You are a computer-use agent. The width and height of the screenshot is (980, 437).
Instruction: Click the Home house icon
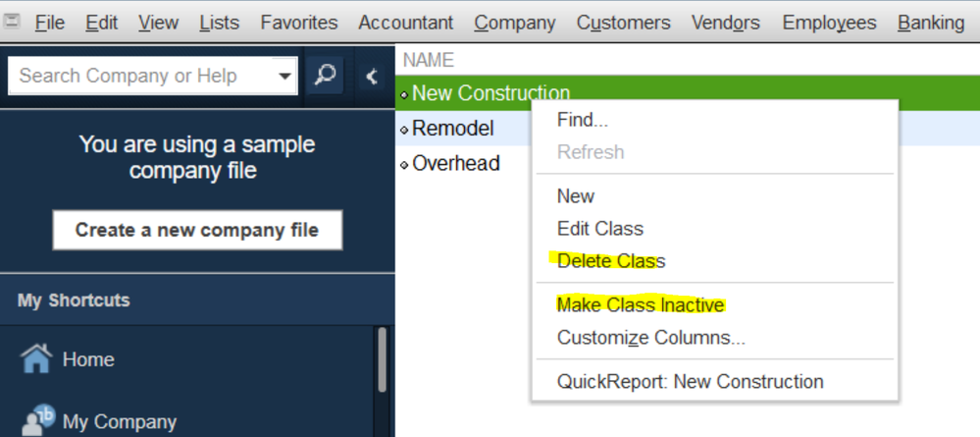[36, 359]
